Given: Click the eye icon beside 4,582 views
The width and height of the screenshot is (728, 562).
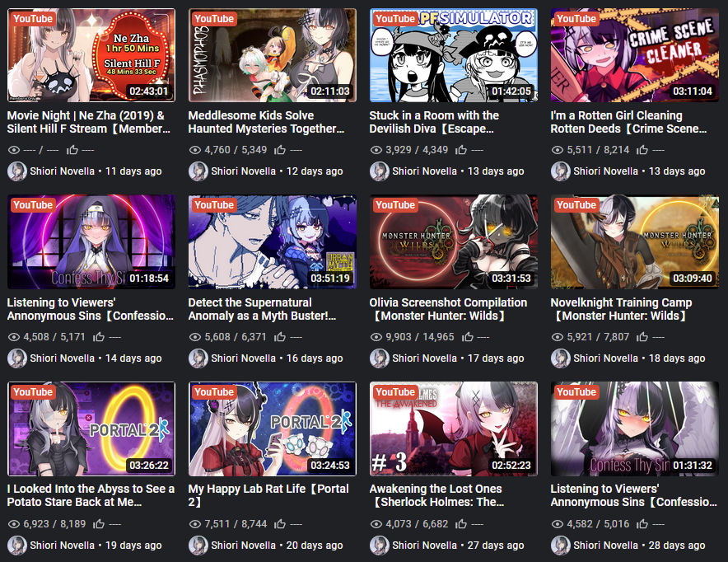Looking at the screenshot, I should coord(558,524).
